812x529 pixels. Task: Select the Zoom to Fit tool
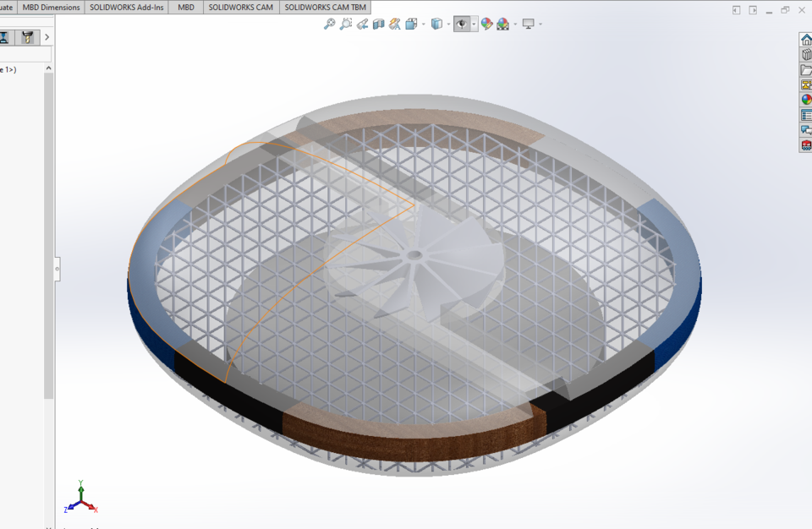click(x=329, y=25)
